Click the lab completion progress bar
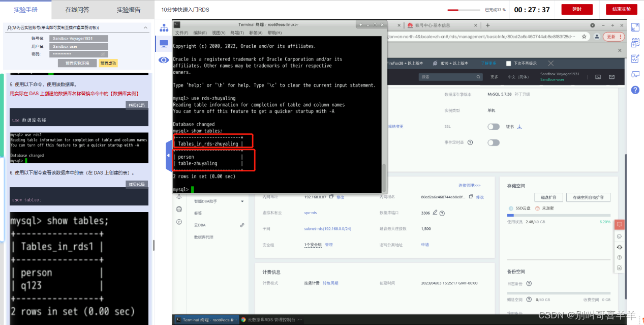644x325 pixels. 464,10
